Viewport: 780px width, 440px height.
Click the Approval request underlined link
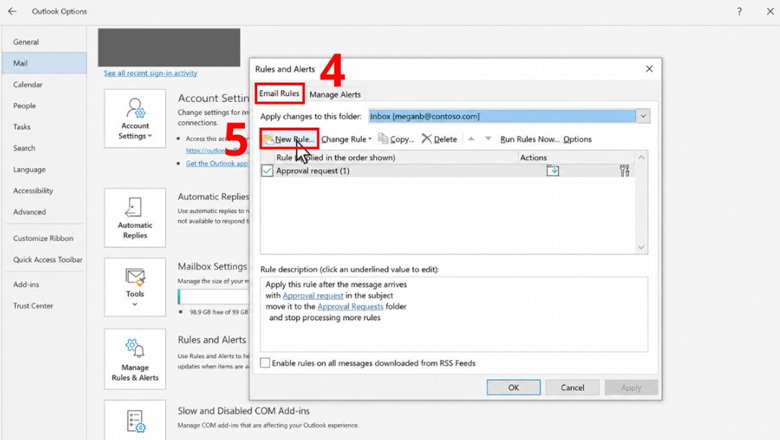point(313,295)
